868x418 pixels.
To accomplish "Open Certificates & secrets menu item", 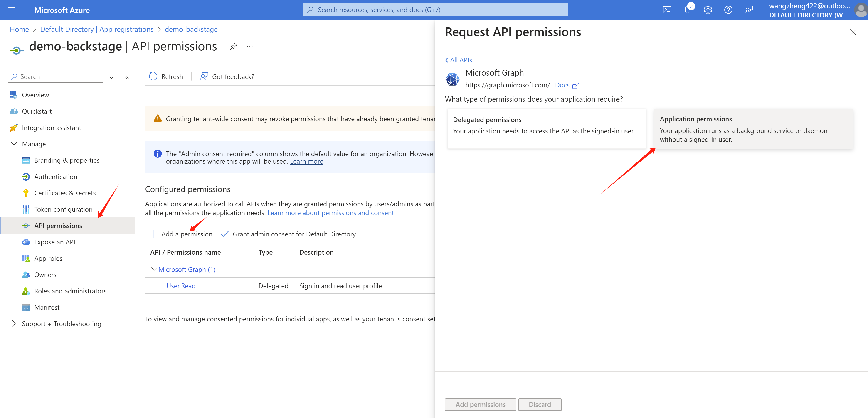I will click(x=65, y=193).
